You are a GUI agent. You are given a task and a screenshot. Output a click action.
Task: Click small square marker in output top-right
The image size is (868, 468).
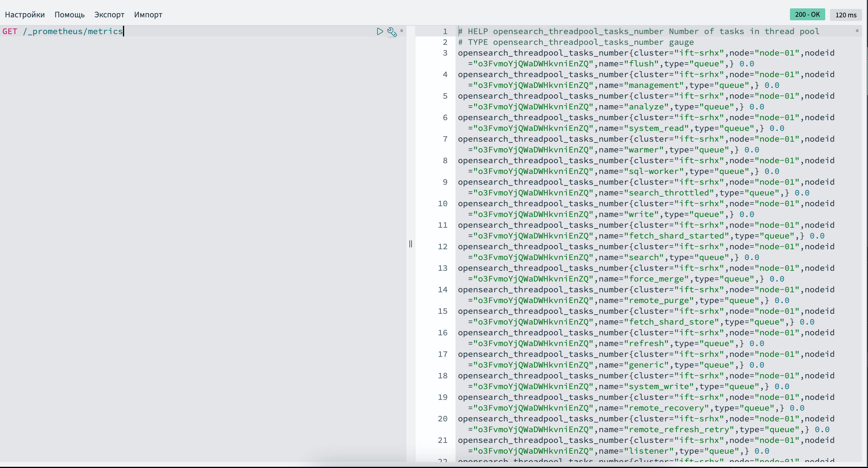point(857,31)
